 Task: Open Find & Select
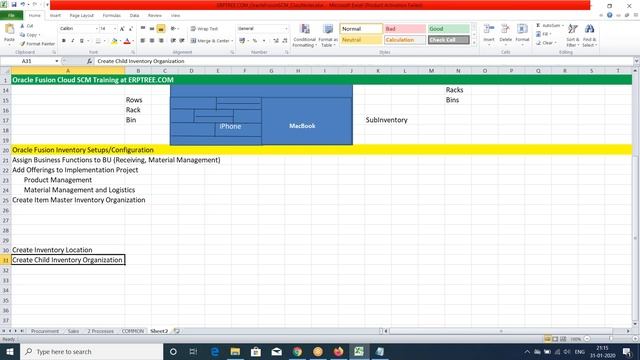click(x=589, y=36)
